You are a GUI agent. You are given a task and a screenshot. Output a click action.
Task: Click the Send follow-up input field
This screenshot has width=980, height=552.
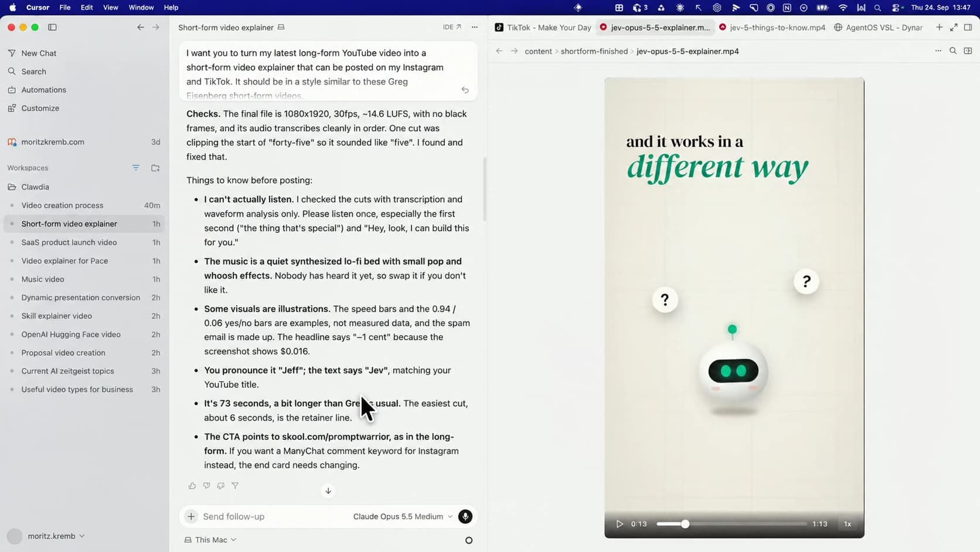[x=273, y=516]
